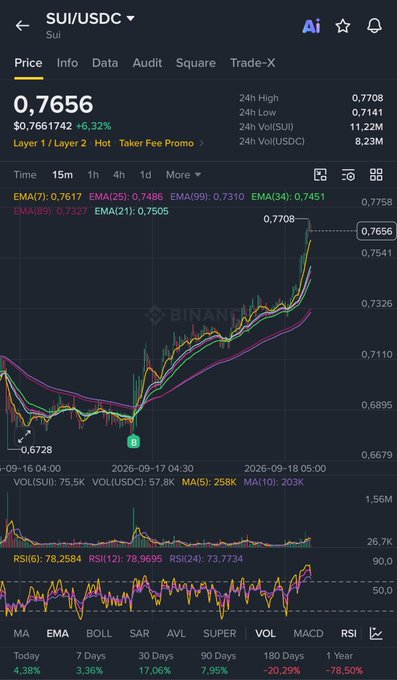Tap the 7 Days 3,36% performance
The width and height of the screenshot is (397, 680).
90,663
